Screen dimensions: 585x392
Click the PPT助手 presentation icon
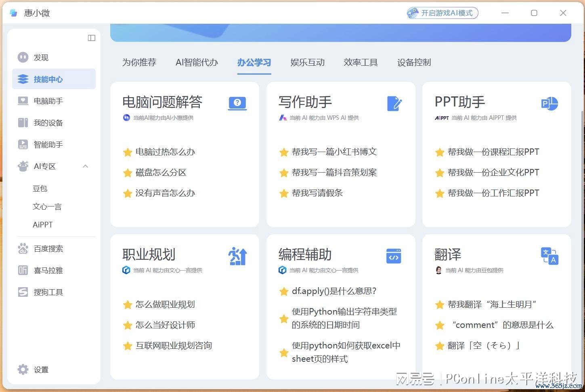click(x=549, y=103)
